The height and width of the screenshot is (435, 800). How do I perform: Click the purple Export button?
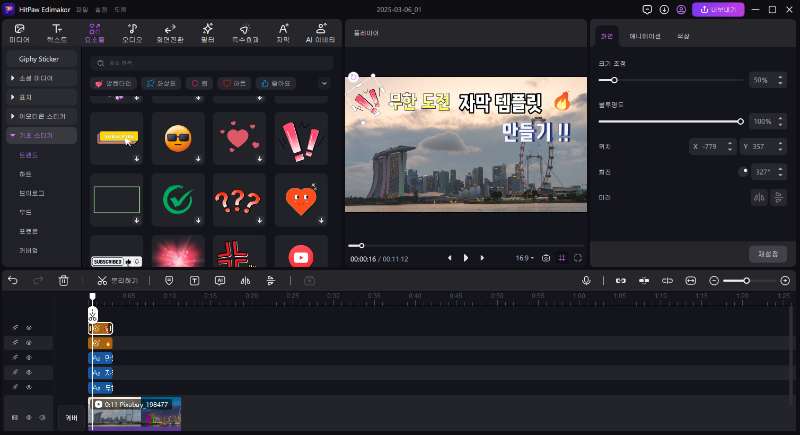tap(718, 9)
